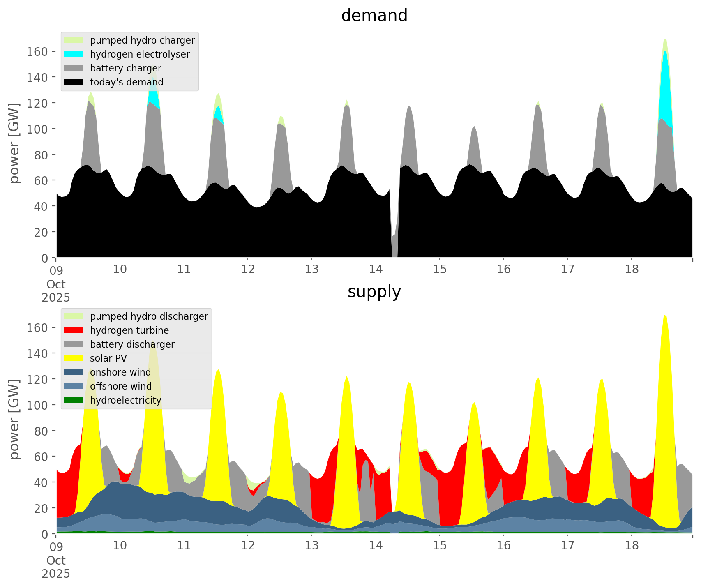The height and width of the screenshot is (588, 701).
Task: Click the red hydrogen turbine legend swatch
Action: coord(74,330)
